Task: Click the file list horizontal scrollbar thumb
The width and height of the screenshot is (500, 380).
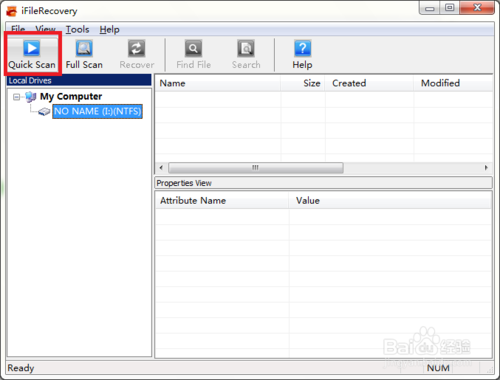Action: pyautogui.click(x=256, y=168)
